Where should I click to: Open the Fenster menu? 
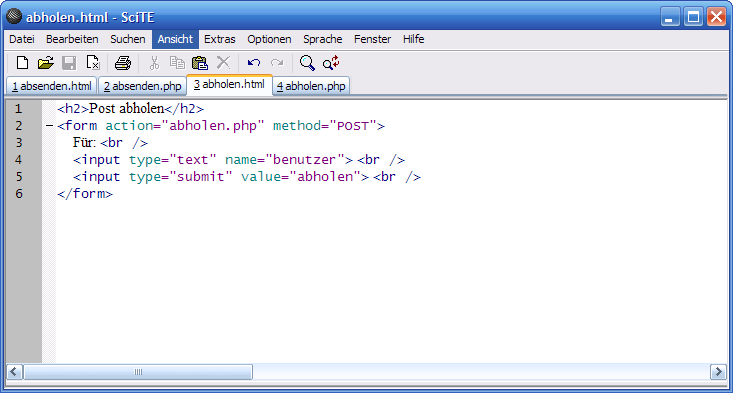pyautogui.click(x=372, y=39)
